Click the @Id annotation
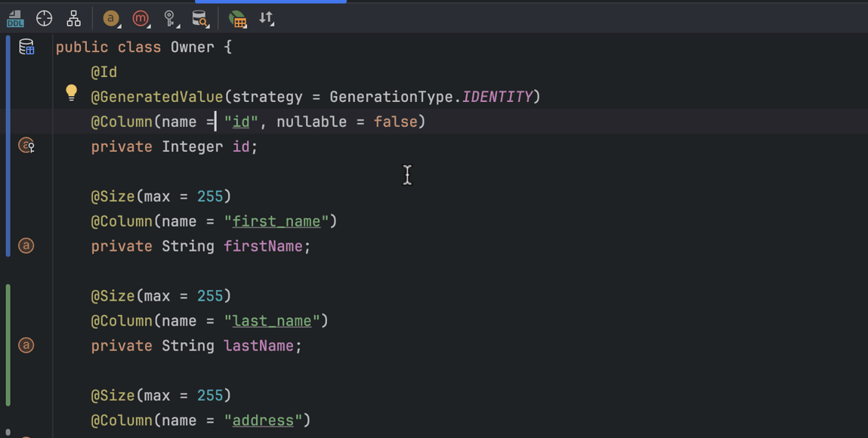The width and height of the screenshot is (868, 438). click(104, 72)
